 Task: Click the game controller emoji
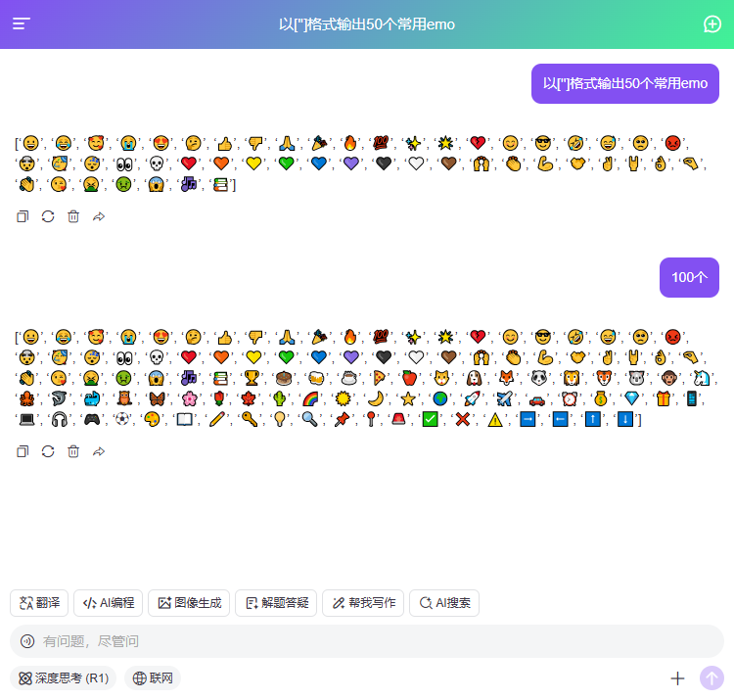92,419
